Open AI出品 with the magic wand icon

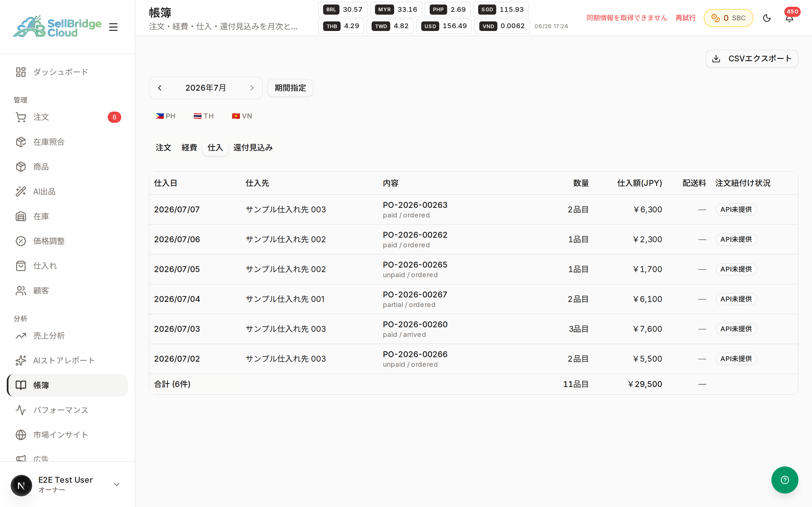click(x=21, y=192)
